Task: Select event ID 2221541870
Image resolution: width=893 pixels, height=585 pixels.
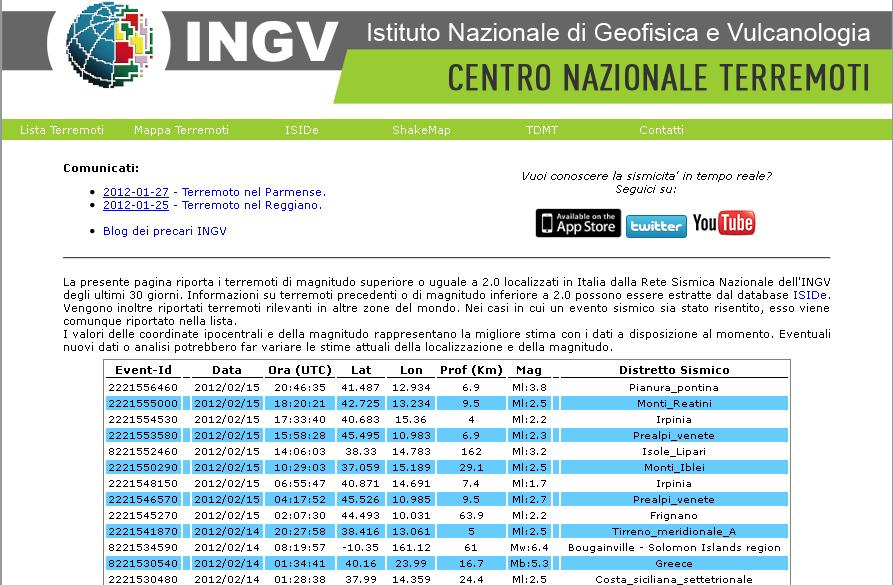Action: pos(143,531)
